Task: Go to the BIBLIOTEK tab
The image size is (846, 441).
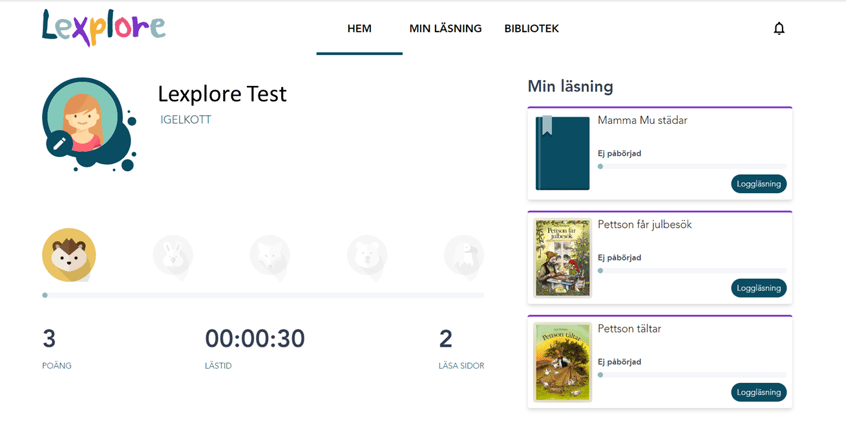Action: [531, 29]
